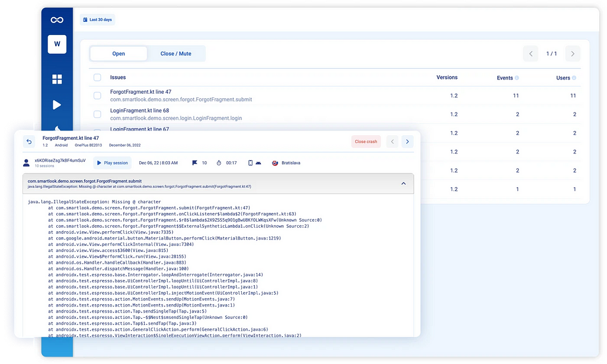607x364 pixels.
Task: Click the Users column header
Action: coord(563,78)
